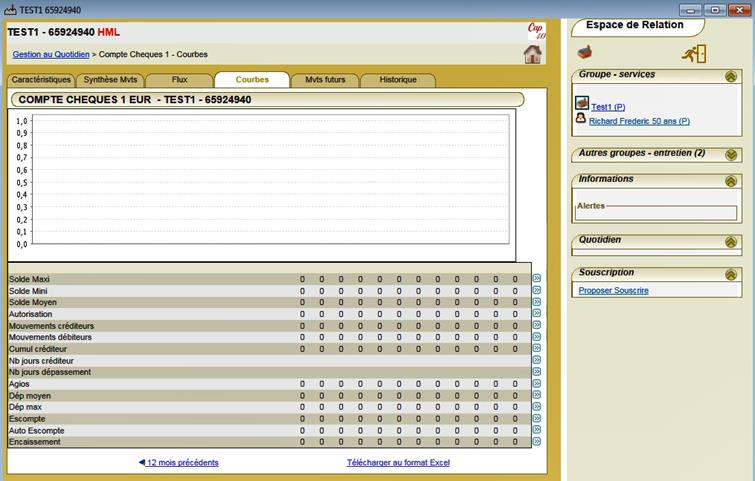The image size is (755, 481).
Task: Expand the Autres groupes - entretien panel
Action: pos(732,154)
